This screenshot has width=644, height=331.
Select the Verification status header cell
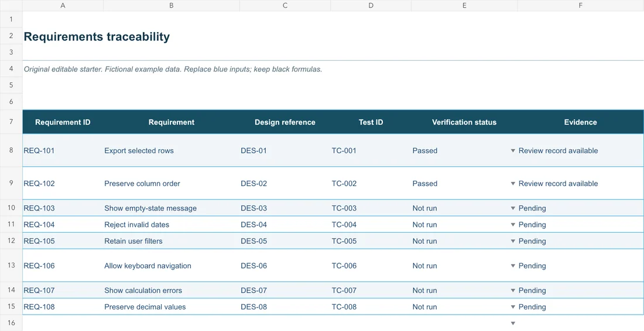[464, 122]
